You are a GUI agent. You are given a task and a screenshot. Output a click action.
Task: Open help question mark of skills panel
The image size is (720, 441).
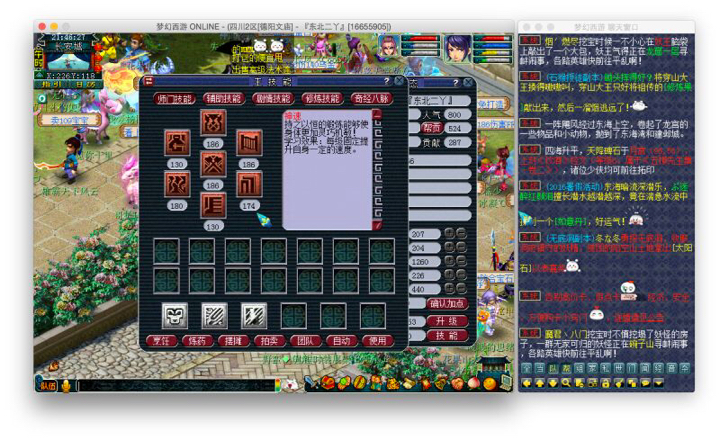pyautogui.click(x=387, y=81)
